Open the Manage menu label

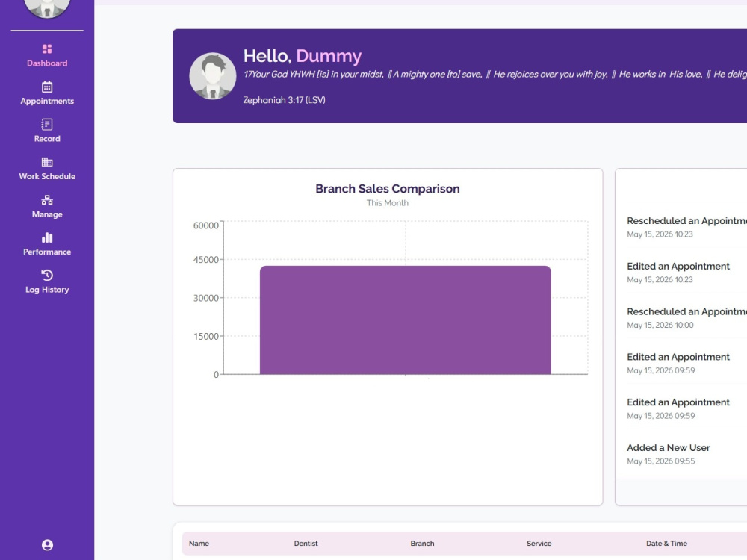(47, 214)
